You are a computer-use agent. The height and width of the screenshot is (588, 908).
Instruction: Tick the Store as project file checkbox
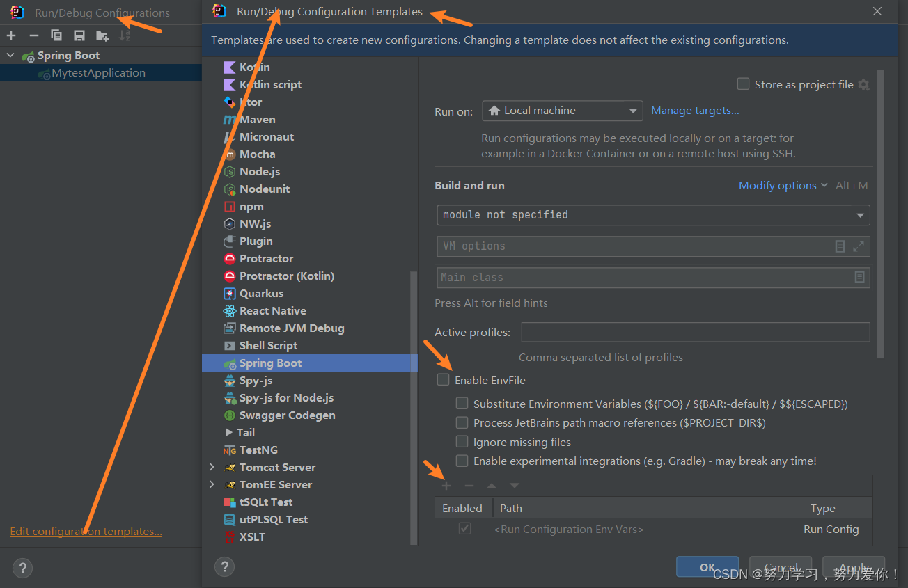pos(743,84)
